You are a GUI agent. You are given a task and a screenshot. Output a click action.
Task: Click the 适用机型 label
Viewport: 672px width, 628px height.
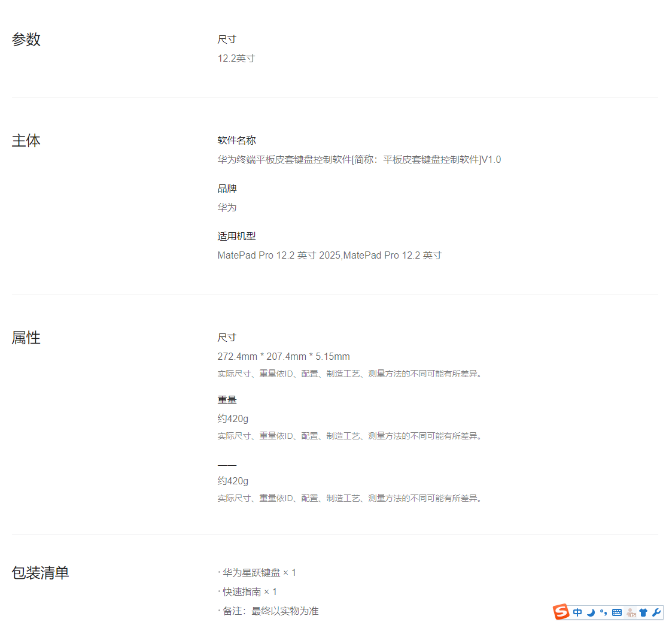(236, 236)
